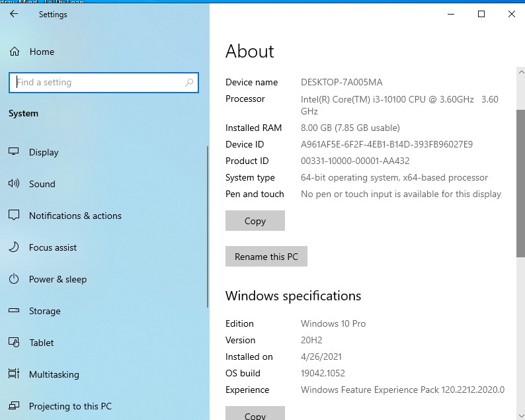Open Display settings monitor icon
This screenshot has height=420, width=525.
(x=14, y=152)
